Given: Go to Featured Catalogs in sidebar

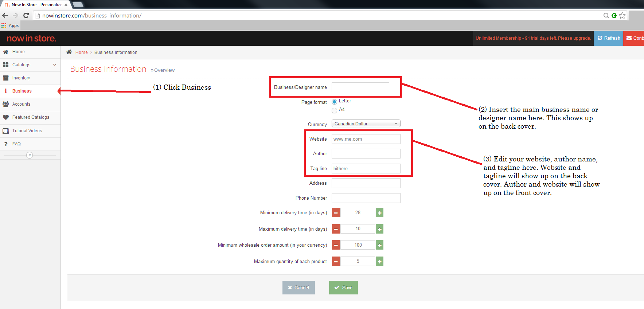Looking at the screenshot, I should click(31, 117).
